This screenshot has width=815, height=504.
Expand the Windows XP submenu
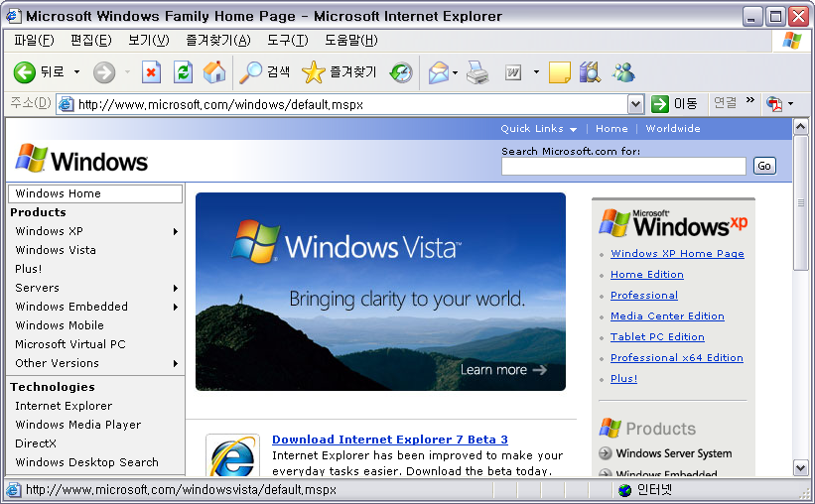(x=176, y=232)
